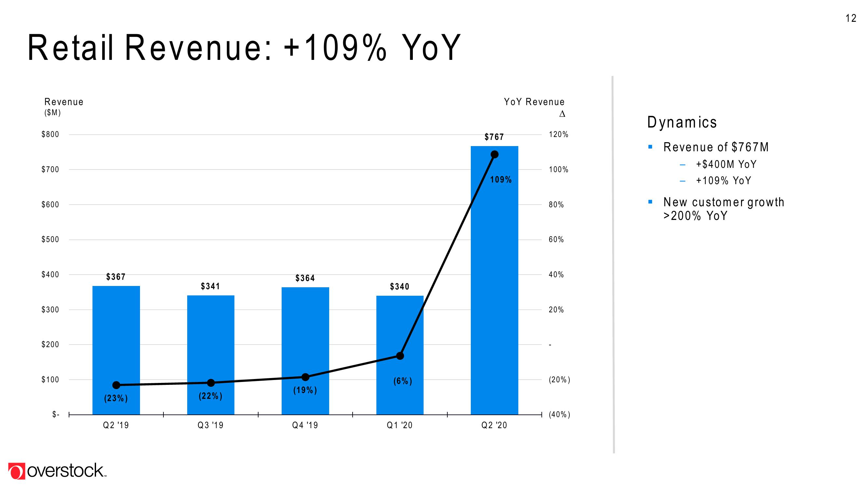Click the 'Dynamics' heading
This screenshot has width=868, height=488.
click(x=682, y=122)
